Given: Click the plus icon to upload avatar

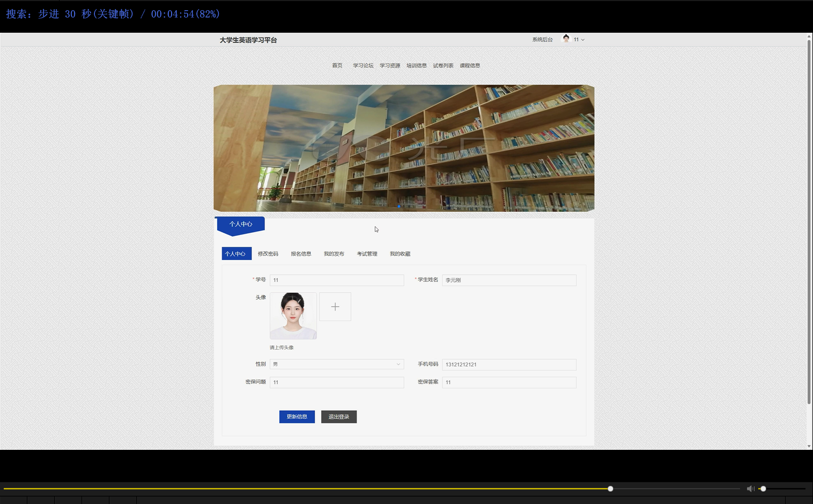Looking at the screenshot, I should (x=335, y=307).
